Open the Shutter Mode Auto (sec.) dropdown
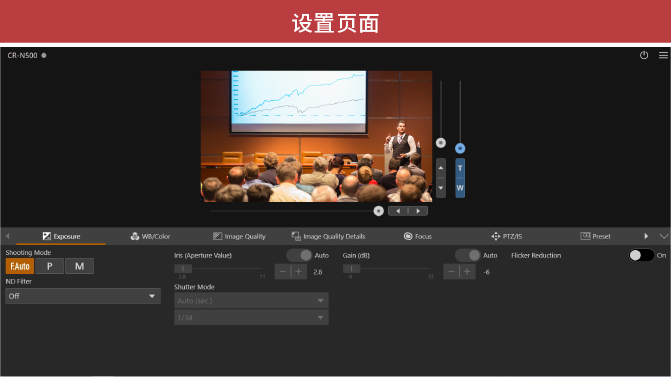 pos(251,301)
